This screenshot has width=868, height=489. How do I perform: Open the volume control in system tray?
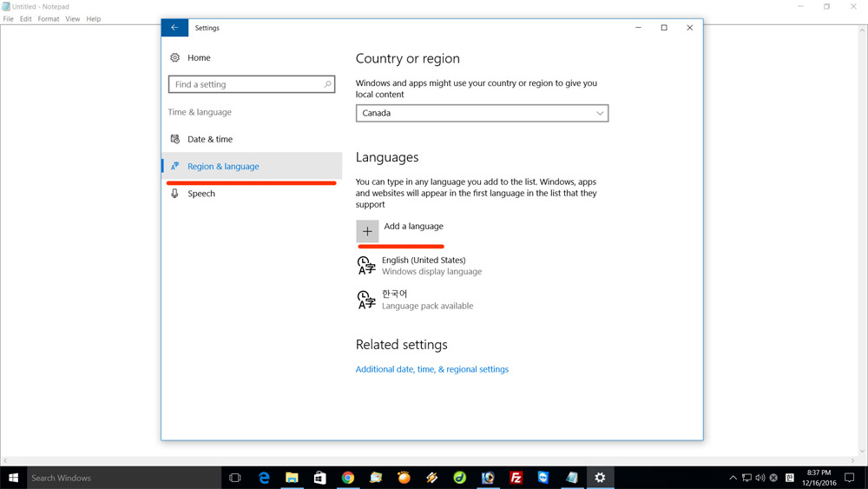[x=760, y=478]
